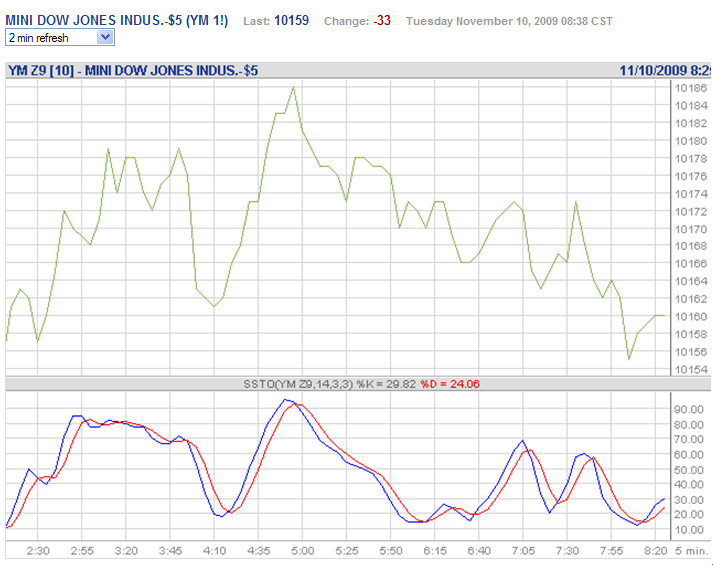Click the Last price value 10159

pyautogui.click(x=291, y=20)
